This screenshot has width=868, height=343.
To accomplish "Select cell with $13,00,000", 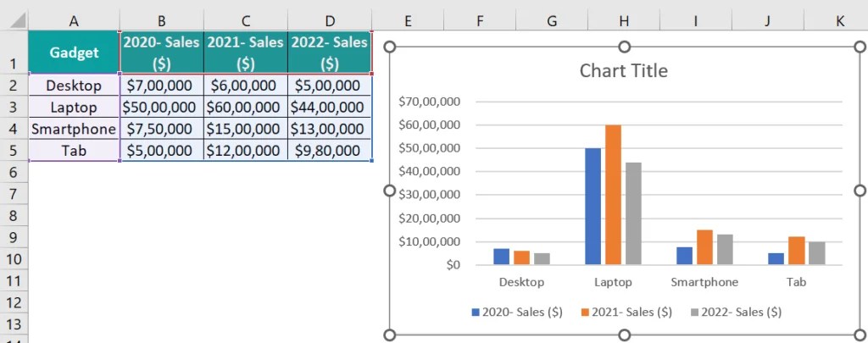I will (330, 129).
